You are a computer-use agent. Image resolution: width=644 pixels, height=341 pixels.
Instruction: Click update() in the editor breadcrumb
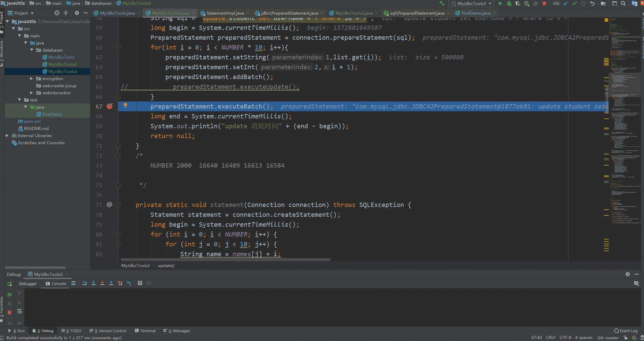tap(166, 266)
